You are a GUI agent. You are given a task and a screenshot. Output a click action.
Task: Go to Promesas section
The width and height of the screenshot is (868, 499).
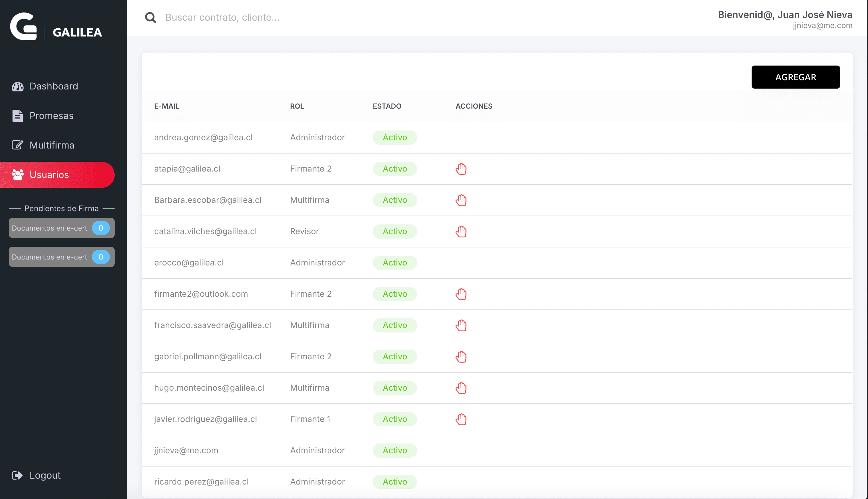point(51,116)
